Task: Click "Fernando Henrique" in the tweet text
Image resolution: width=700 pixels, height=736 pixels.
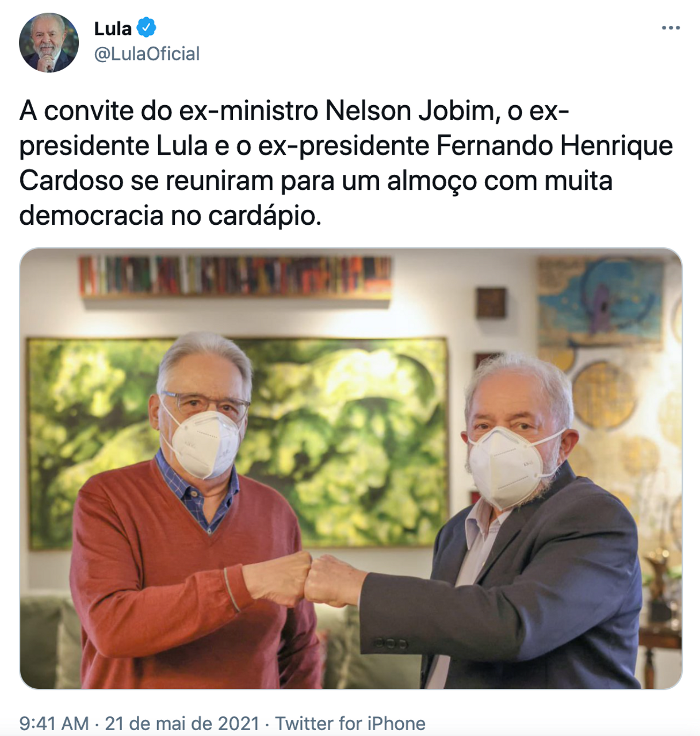Action: pyautogui.click(x=554, y=146)
